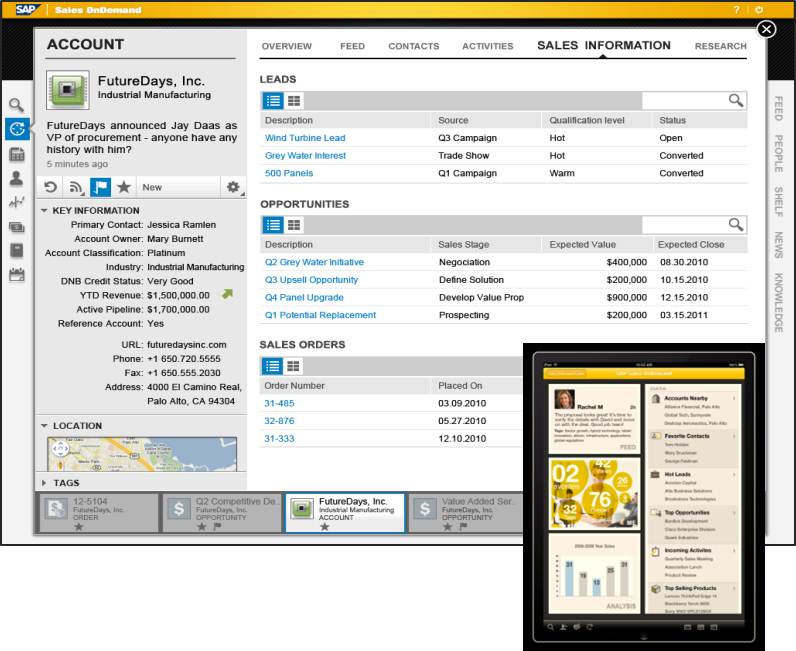Open sales order 31-485
This screenshot has height=651, width=796.
pyautogui.click(x=279, y=403)
